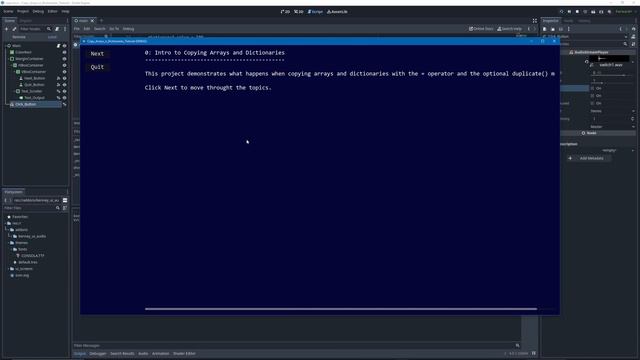Screen dimensions: 640x360
Task: Click the Add Metadata button in Inspector
Action: (x=588, y=158)
